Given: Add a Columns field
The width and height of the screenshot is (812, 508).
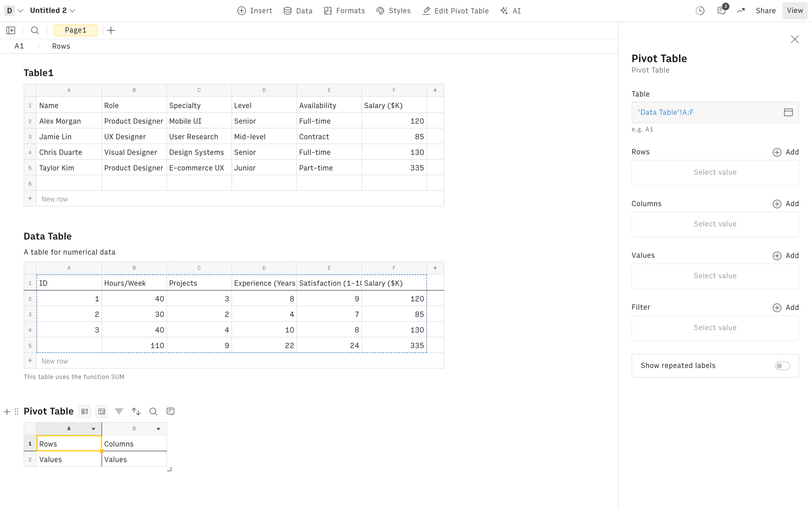Looking at the screenshot, I should pyautogui.click(x=786, y=204).
